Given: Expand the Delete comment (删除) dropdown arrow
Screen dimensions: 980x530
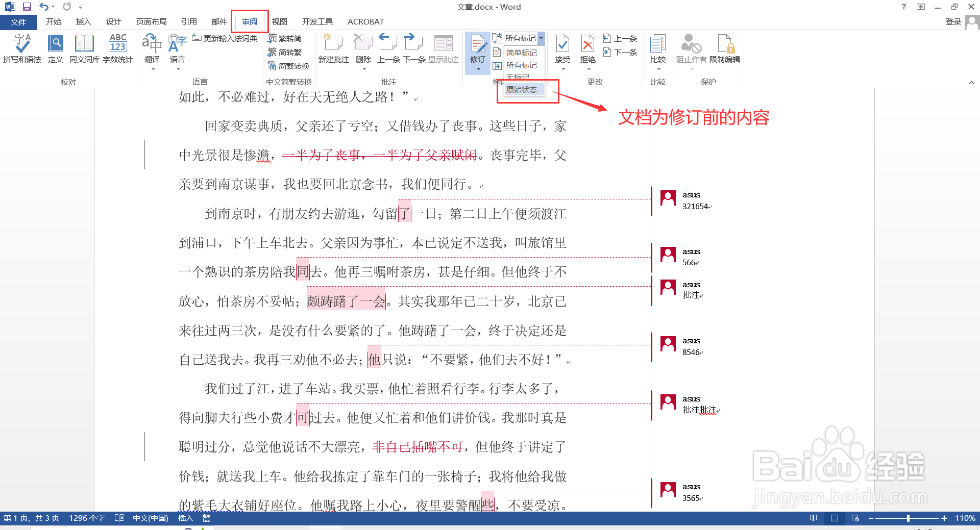Looking at the screenshot, I should [x=363, y=69].
